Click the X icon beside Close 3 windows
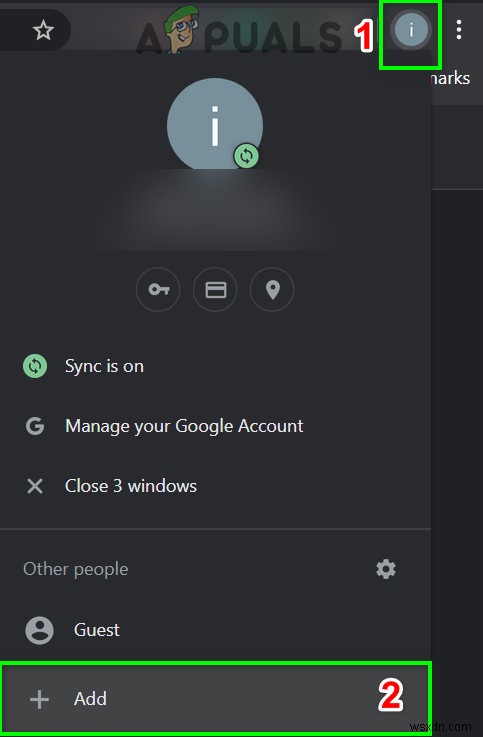The width and height of the screenshot is (483, 737). (35, 486)
